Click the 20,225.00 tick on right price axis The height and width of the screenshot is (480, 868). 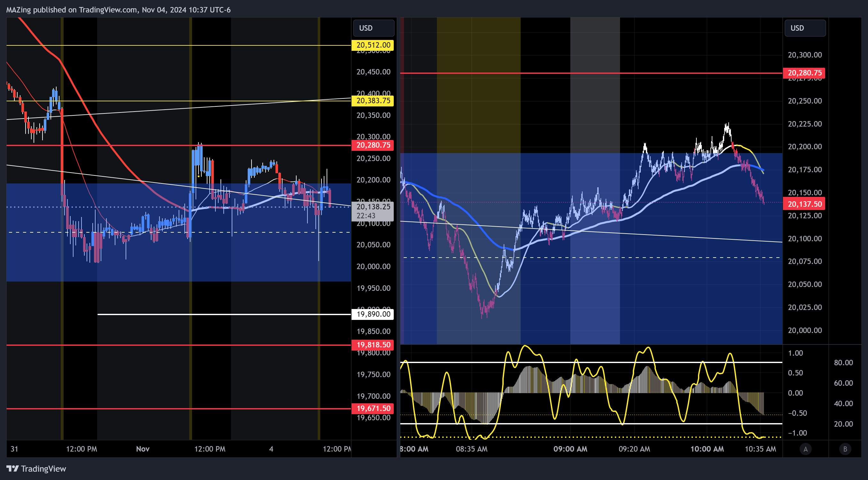pos(805,124)
